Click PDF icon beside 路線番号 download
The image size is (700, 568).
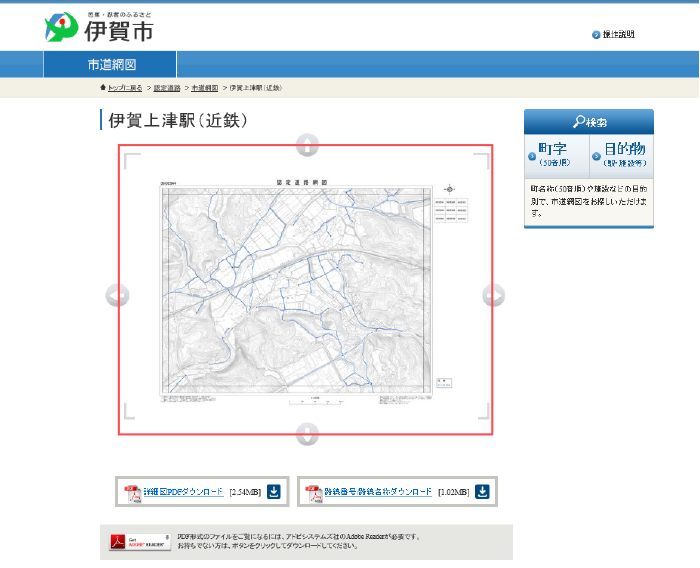314,493
